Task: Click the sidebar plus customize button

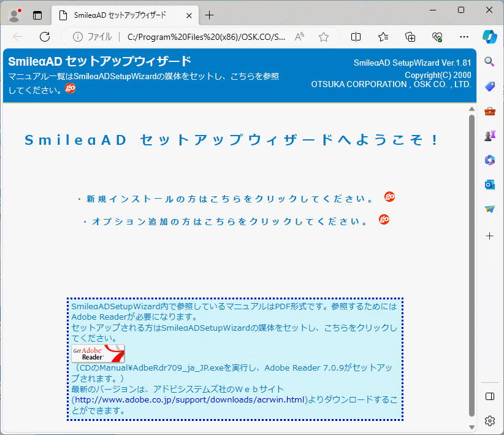Action: pyautogui.click(x=489, y=236)
